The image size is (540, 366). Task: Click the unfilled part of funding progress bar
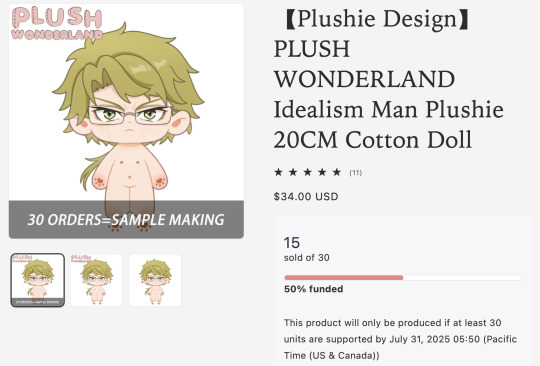[x=463, y=278]
